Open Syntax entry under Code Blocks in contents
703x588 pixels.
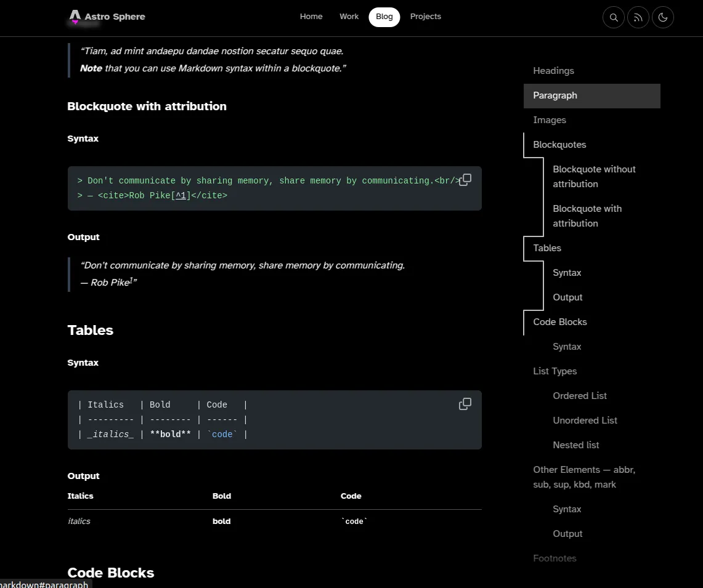pos(567,347)
